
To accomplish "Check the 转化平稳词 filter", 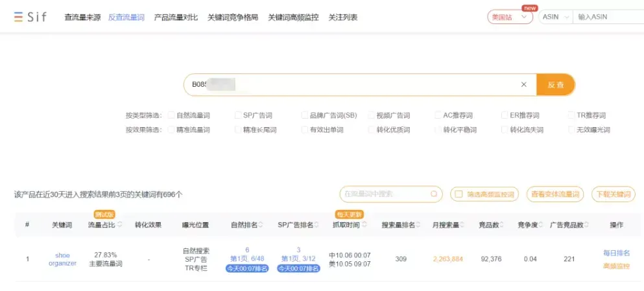I will coord(438,130).
